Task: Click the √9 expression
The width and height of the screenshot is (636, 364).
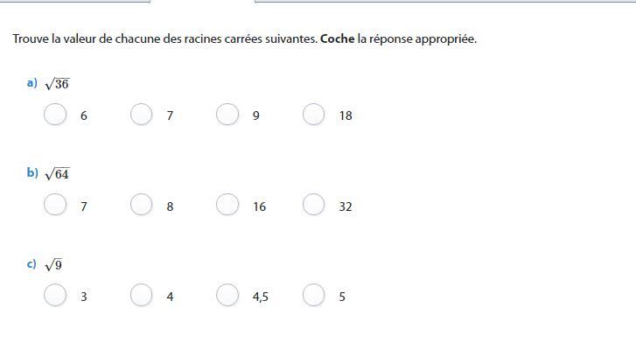Action: coord(53,264)
